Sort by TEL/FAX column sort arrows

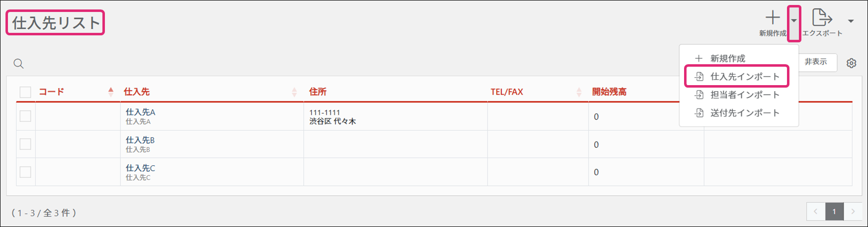coord(579,92)
